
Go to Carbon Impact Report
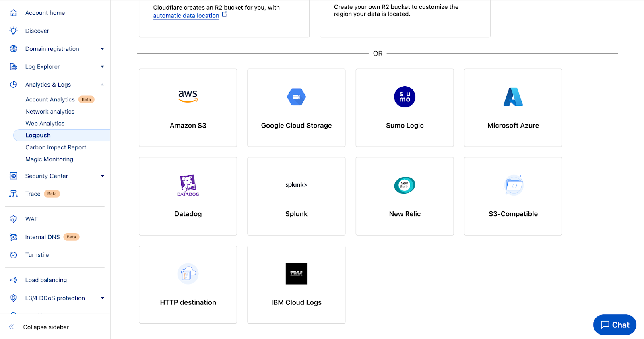[56, 147]
